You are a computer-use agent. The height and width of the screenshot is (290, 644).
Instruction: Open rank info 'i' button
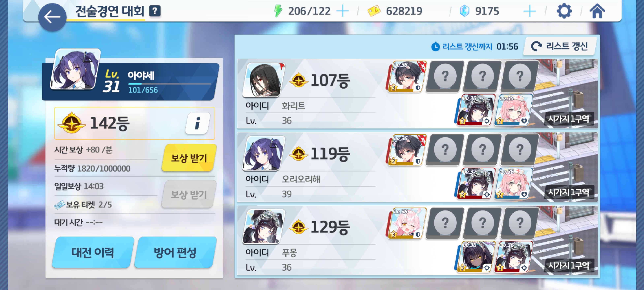coord(197,123)
